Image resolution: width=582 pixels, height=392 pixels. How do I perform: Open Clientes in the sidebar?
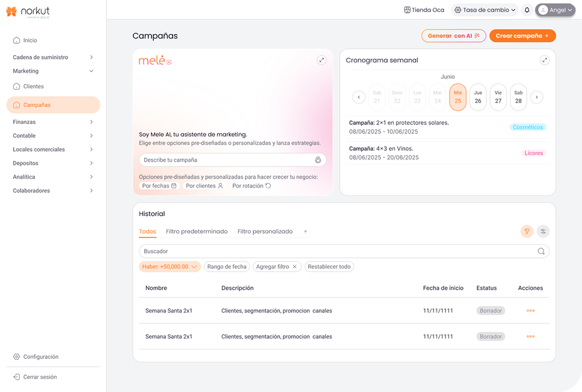point(34,87)
